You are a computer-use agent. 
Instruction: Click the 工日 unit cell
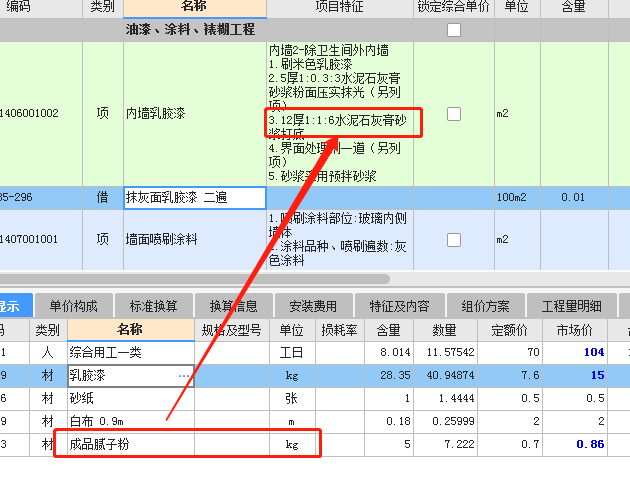click(x=292, y=353)
